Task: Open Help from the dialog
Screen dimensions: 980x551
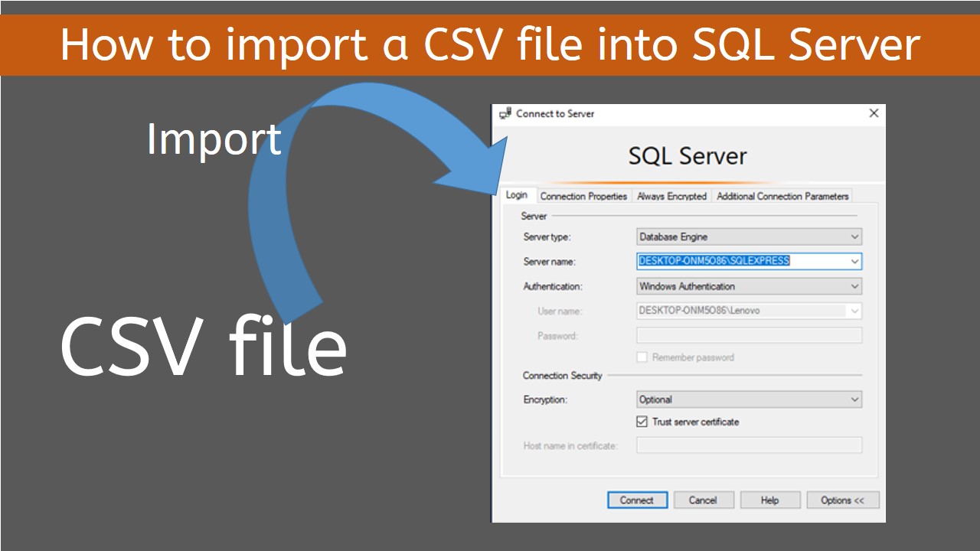Action: click(x=770, y=500)
